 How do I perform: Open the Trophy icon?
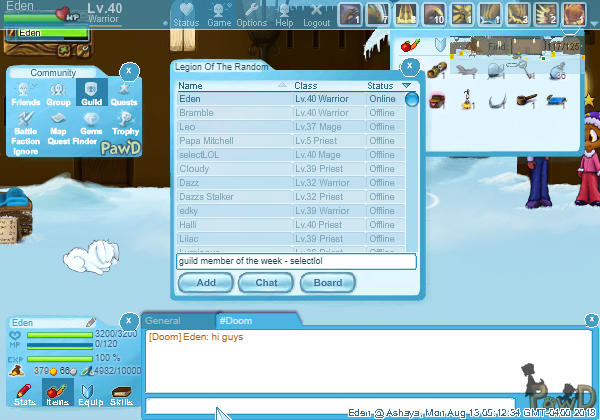[x=125, y=123]
